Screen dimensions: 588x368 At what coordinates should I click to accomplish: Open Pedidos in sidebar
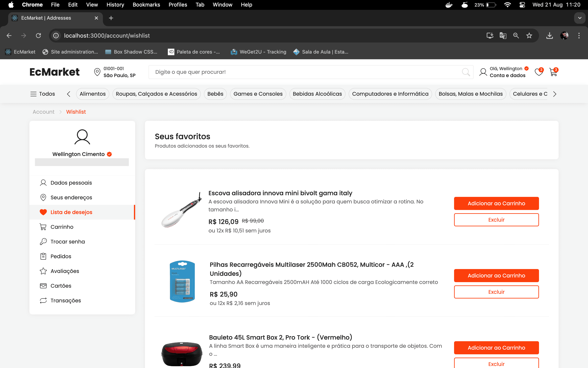coord(82,256)
